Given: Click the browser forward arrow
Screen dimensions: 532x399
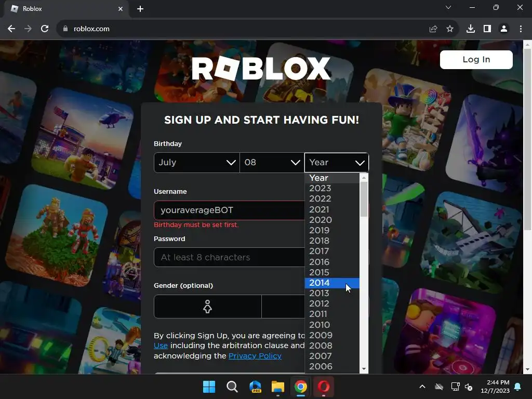Looking at the screenshot, I should coord(28,29).
